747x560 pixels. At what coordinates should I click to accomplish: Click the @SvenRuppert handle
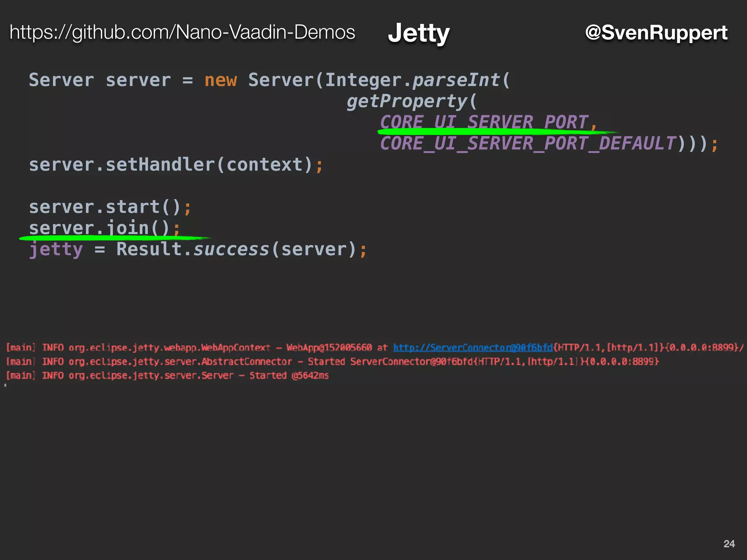tap(656, 32)
